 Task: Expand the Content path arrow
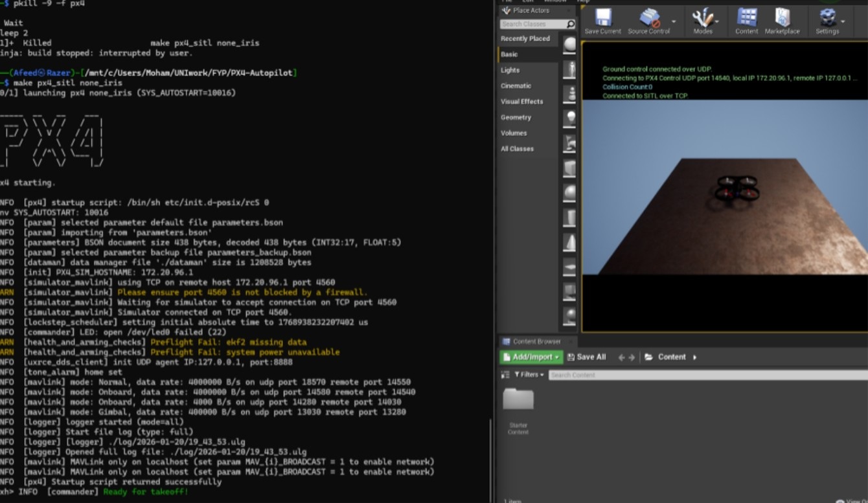click(x=694, y=357)
